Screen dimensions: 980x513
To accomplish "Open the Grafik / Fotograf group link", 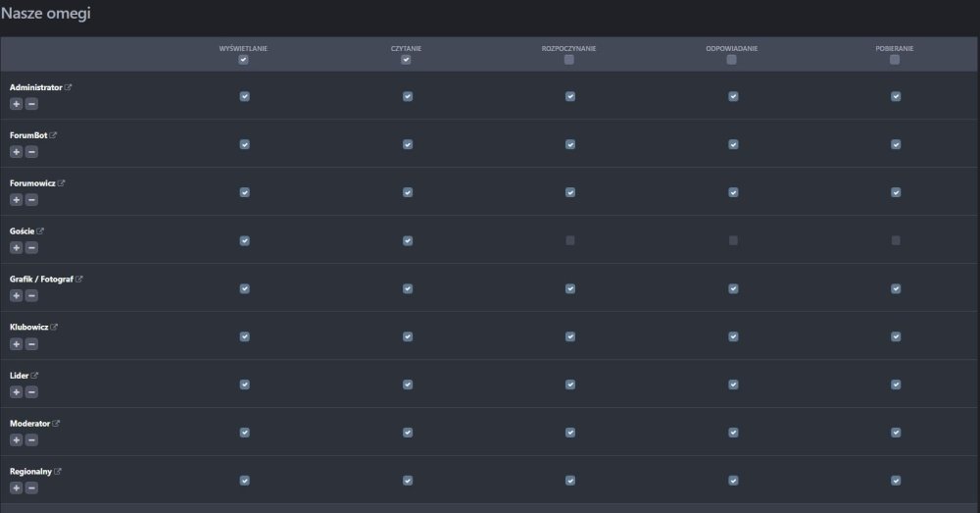I will pyautogui.click(x=41, y=280).
